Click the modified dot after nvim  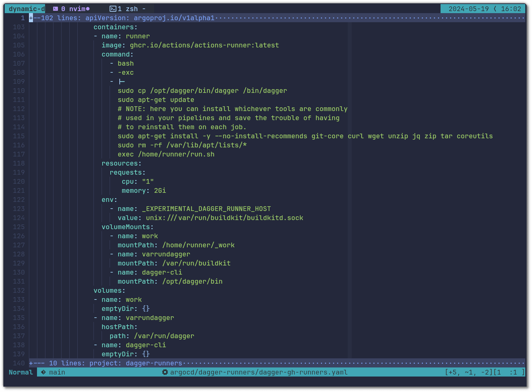(x=88, y=9)
